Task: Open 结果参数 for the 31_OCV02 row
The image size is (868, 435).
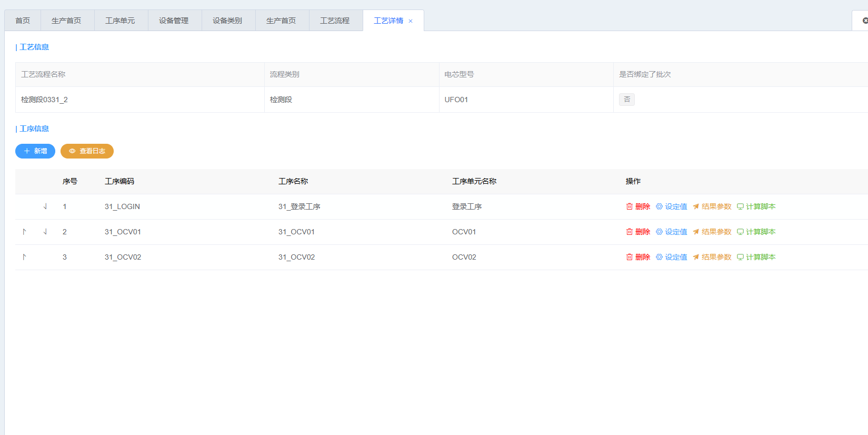Action: [x=712, y=257]
